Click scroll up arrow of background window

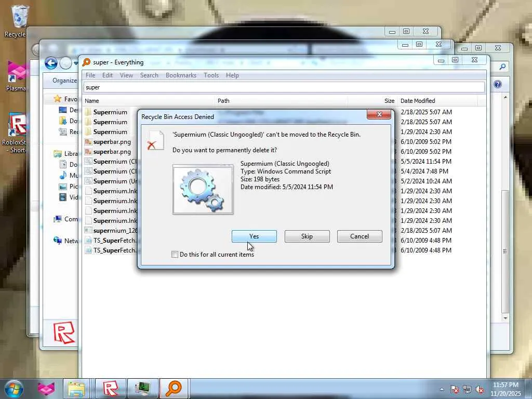tap(506, 98)
